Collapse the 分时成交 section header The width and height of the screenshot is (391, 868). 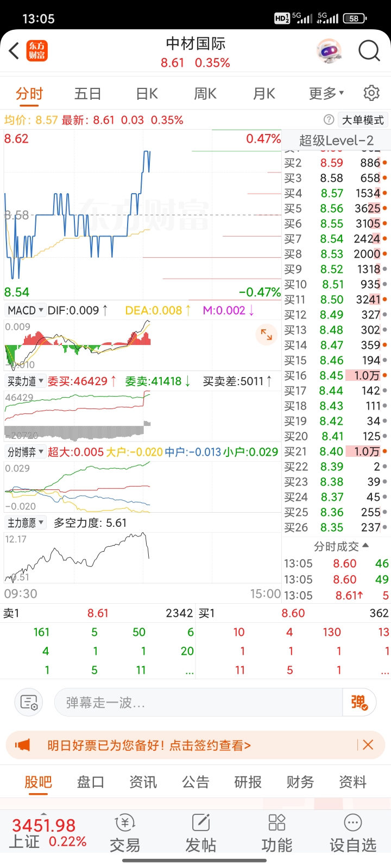[x=341, y=546]
